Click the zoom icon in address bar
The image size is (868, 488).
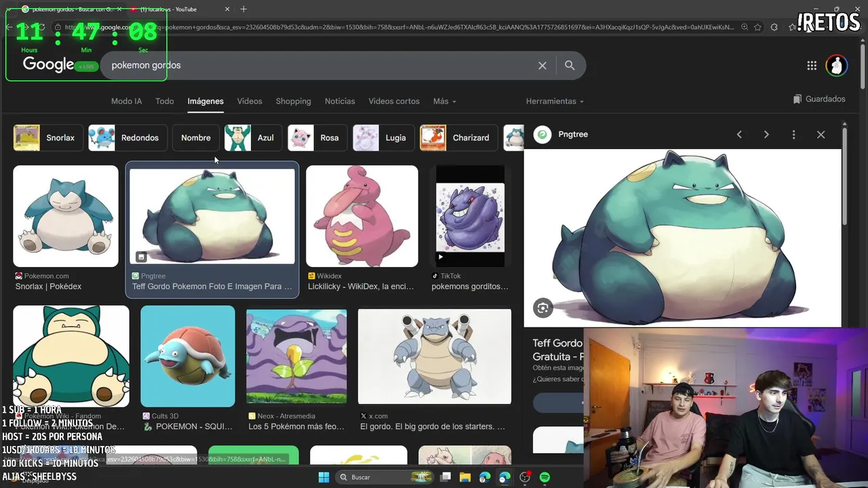pyautogui.click(x=745, y=27)
